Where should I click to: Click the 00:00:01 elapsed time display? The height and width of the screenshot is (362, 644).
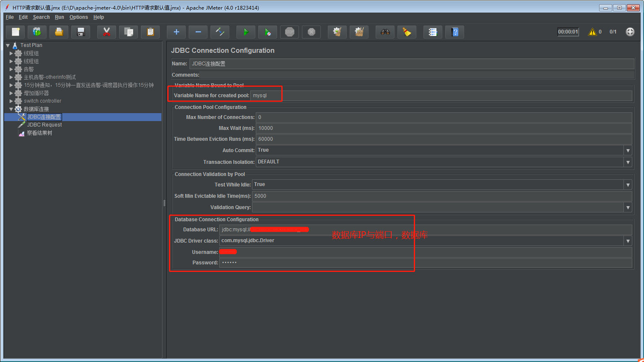[568, 32]
